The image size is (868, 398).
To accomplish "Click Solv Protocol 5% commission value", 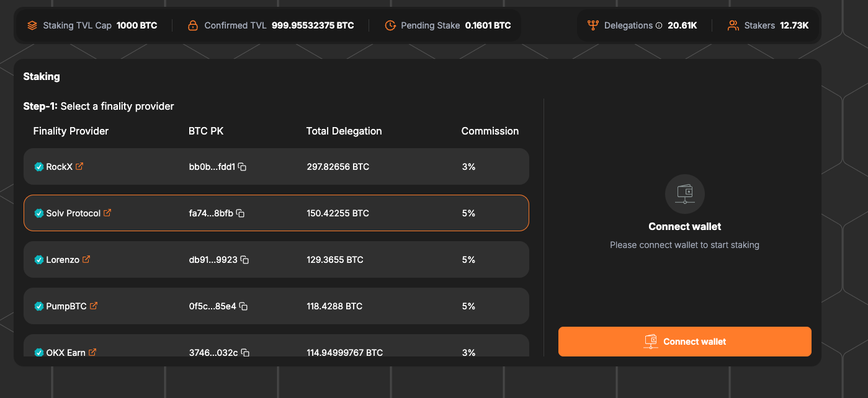I will click(468, 213).
